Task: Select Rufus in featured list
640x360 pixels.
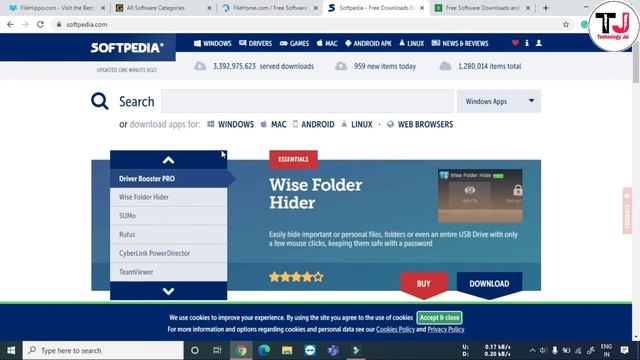Action: [169, 235]
